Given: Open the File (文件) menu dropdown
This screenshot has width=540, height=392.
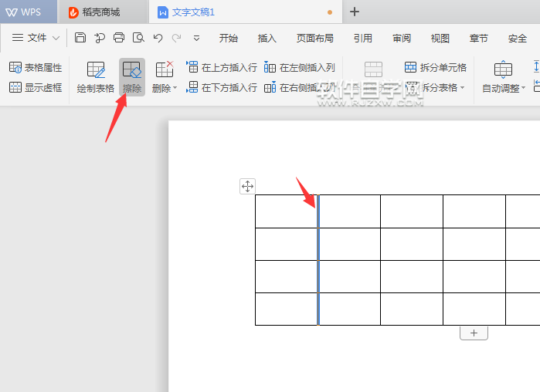Looking at the screenshot, I should coord(36,38).
